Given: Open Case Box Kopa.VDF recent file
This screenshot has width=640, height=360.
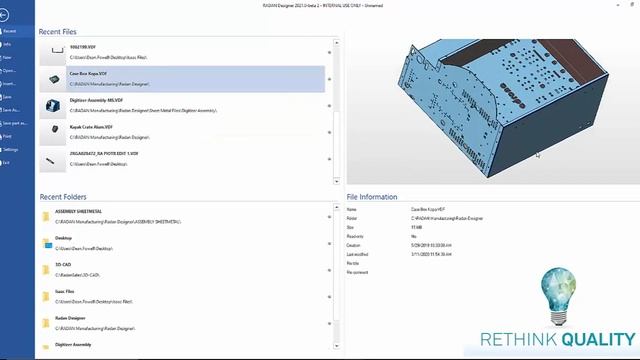Looking at the screenshot, I should (x=182, y=79).
